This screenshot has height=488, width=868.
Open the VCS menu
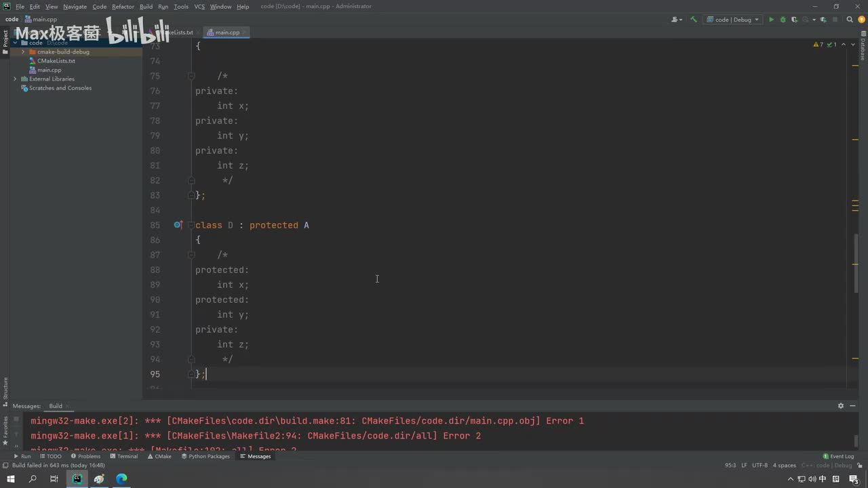pyautogui.click(x=199, y=7)
